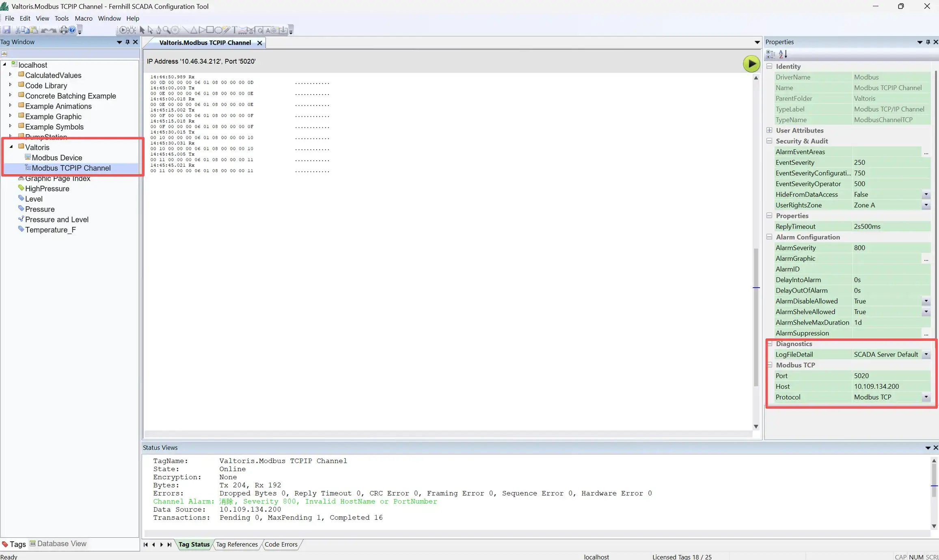Go to first status page arrow
This screenshot has height=560, width=939.
146,545
